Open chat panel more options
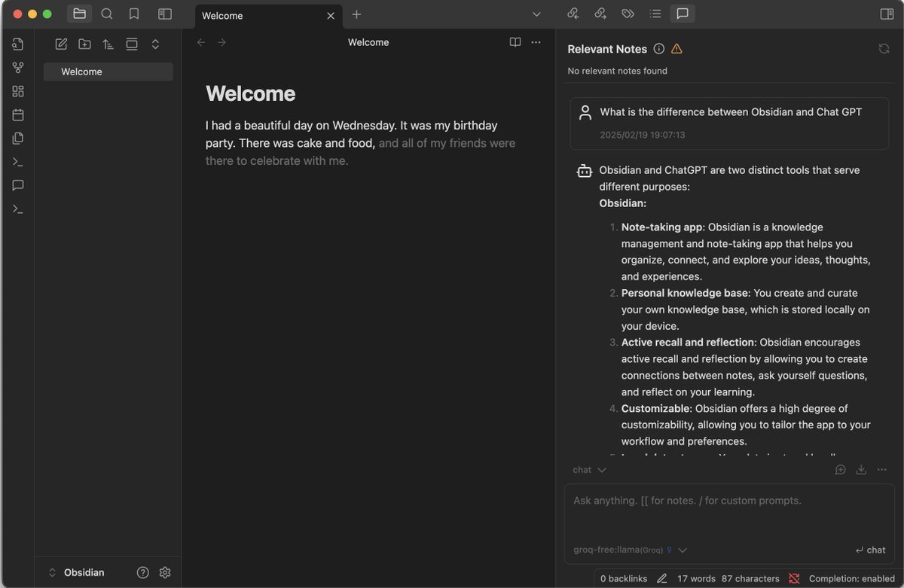This screenshot has height=588, width=904. click(x=881, y=470)
